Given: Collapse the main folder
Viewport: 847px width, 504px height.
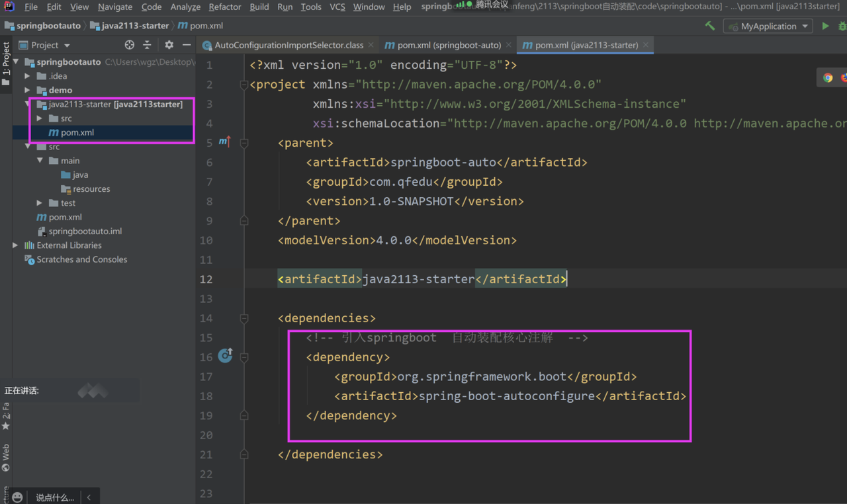Looking at the screenshot, I should coord(40,161).
